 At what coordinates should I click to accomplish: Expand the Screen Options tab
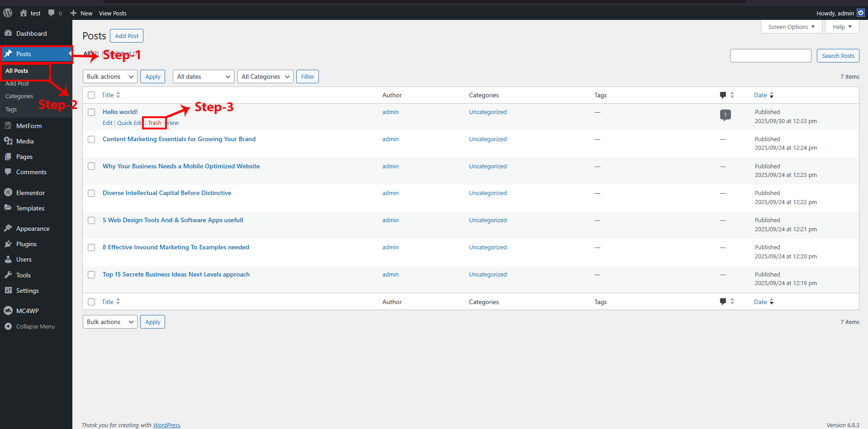click(x=791, y=27)
